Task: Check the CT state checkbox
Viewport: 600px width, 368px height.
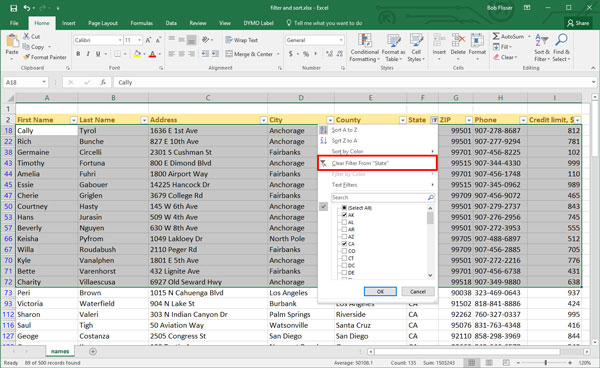Action: [x=344, y=258]
